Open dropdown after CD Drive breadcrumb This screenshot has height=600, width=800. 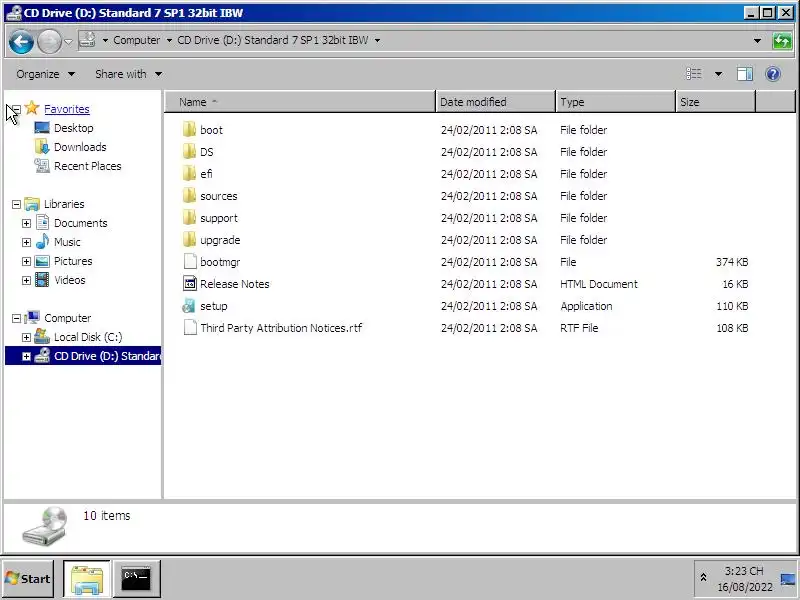click(378, 40)
